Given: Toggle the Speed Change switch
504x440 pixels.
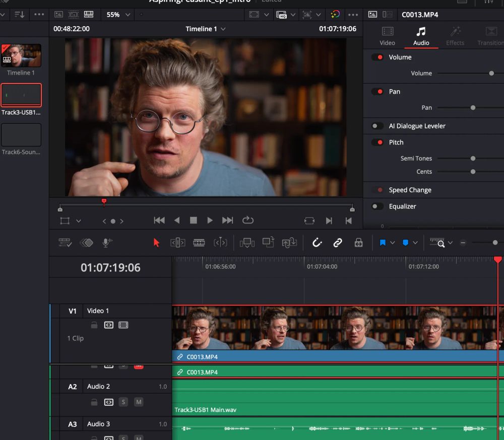Looking at the screenshot, I should [377, 190].
